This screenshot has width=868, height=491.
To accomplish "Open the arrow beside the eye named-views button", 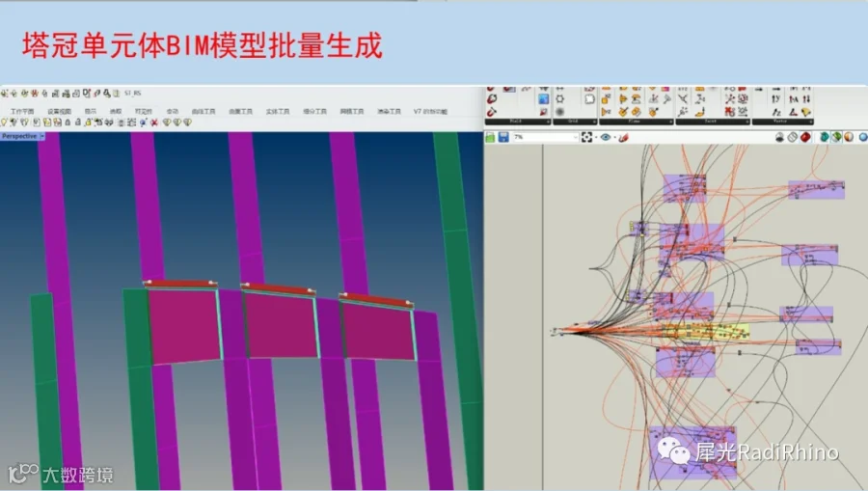I will (615, 137).
